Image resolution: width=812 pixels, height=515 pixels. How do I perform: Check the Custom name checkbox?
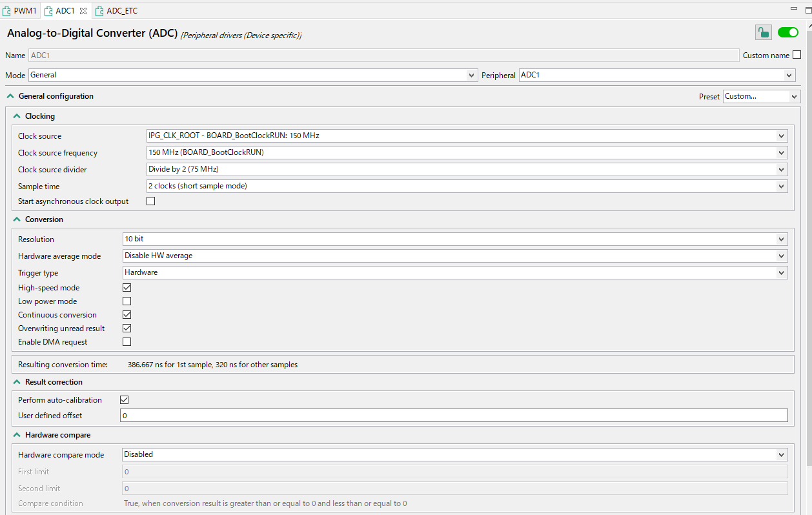pyautogui.click(x=797, y=55)
